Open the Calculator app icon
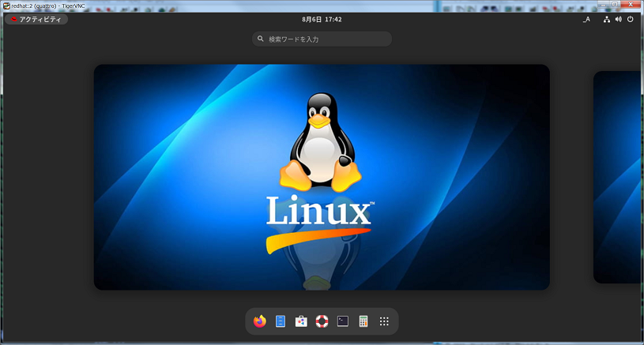The height and width of the screenshot is (345, 644). [363, 321]
